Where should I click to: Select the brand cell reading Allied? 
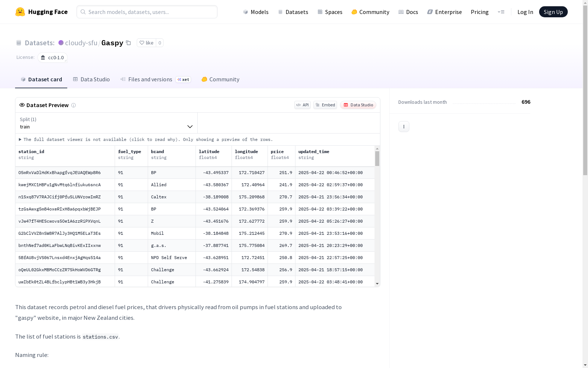tap(172, 185)
